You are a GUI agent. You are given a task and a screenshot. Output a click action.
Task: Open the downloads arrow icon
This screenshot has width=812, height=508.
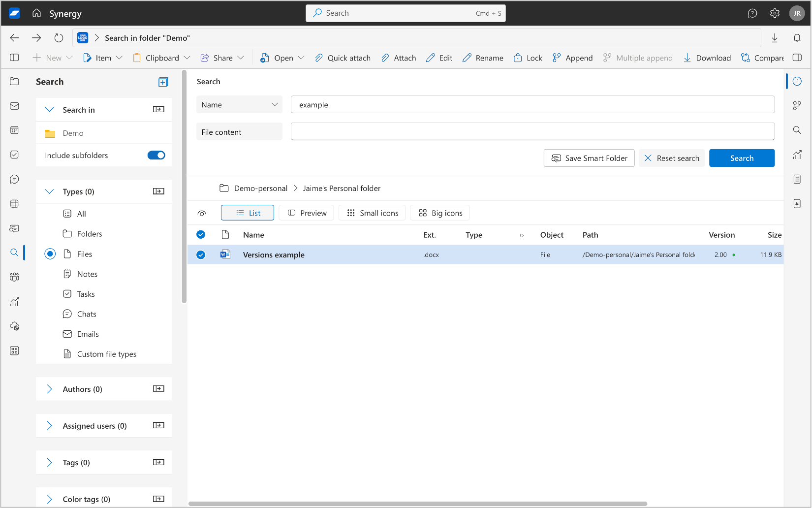(775, 38)
